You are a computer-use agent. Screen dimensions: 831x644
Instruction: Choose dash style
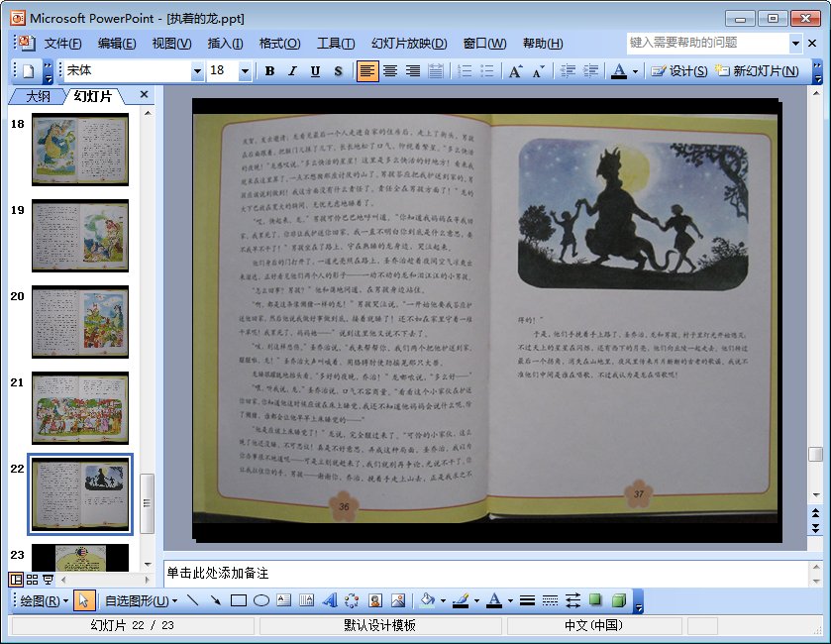click(550, 600)
